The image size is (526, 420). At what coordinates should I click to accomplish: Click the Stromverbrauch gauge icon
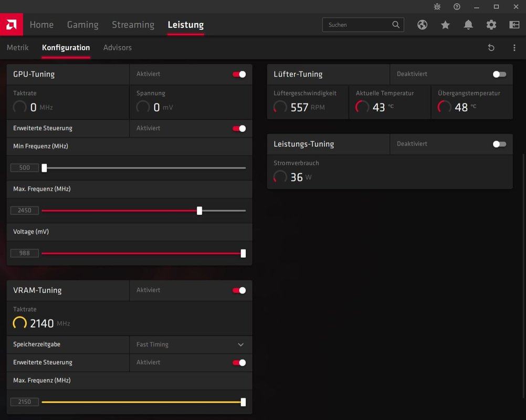[x=280, y=177]
